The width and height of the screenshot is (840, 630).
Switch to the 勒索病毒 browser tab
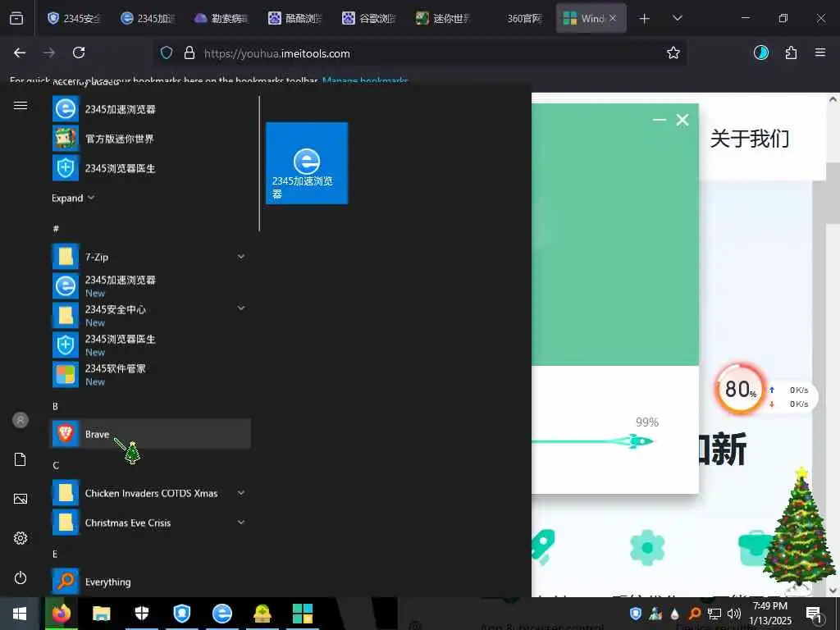tap(221, 18)
